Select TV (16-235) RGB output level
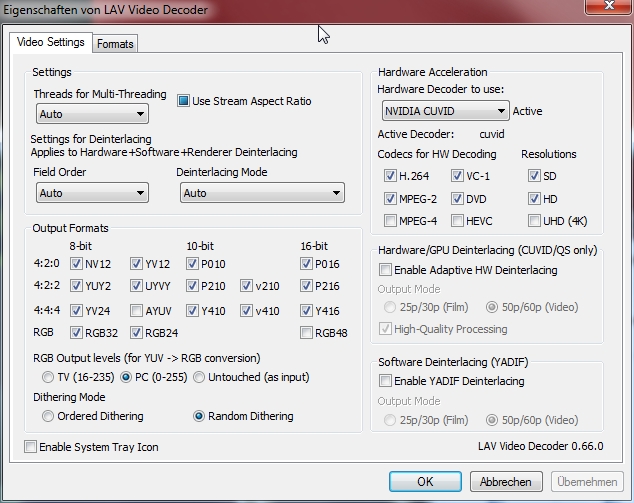 48,377
